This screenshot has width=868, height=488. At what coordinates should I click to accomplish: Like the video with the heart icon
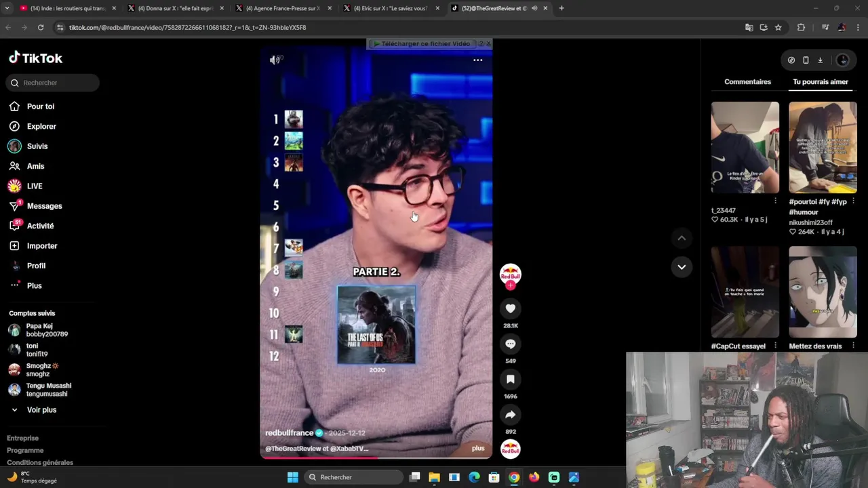tap(511, 309)
